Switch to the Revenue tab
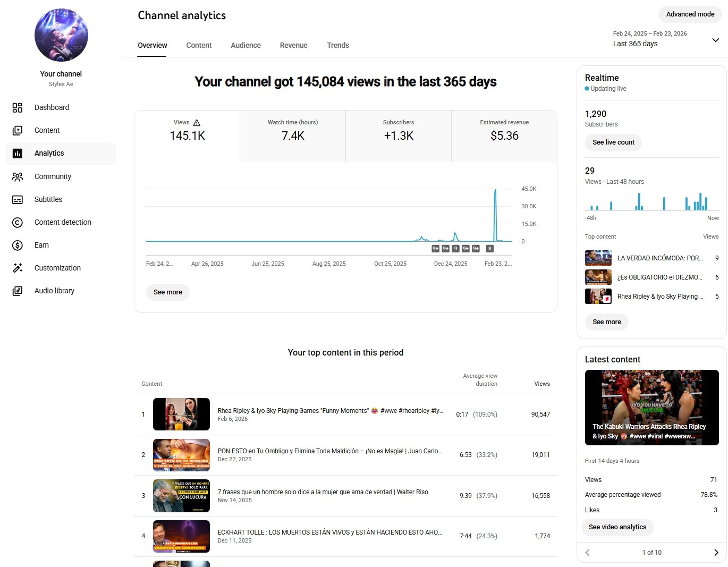The width and height of the screenshot is (728, 567). click(x=293, y=46)
